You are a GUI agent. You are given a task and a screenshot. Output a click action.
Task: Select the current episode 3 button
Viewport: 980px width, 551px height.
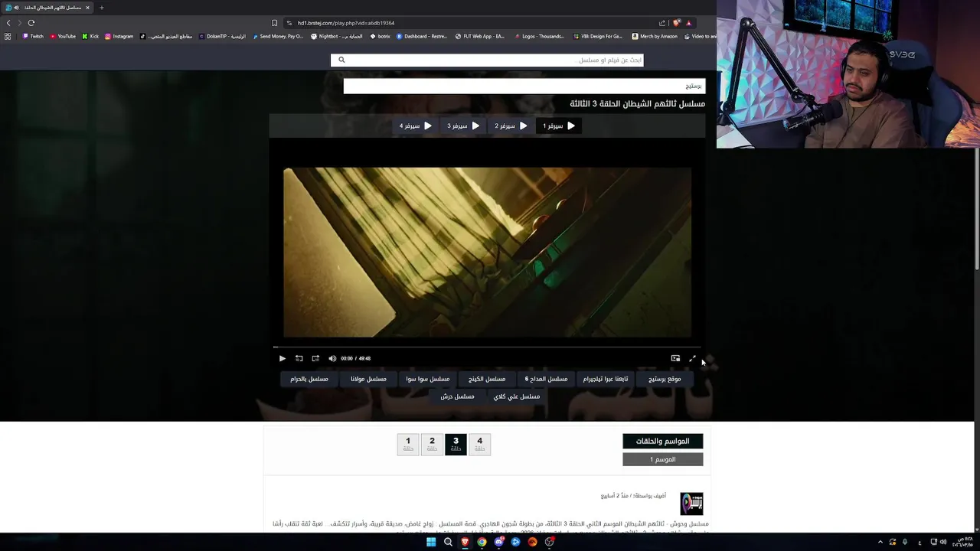pos(456,444)
